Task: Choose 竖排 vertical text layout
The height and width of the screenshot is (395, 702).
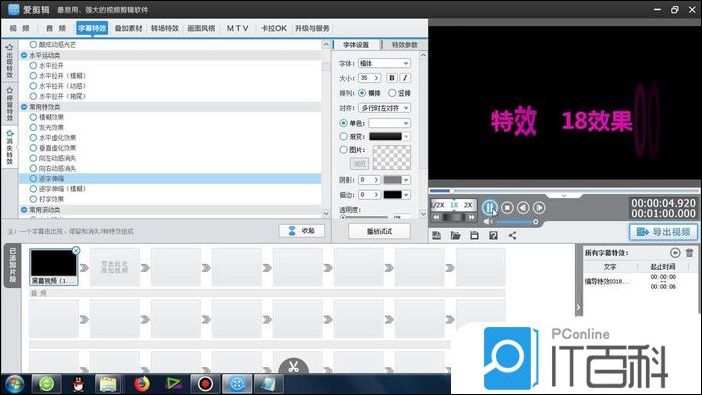Action: point(392,93)
